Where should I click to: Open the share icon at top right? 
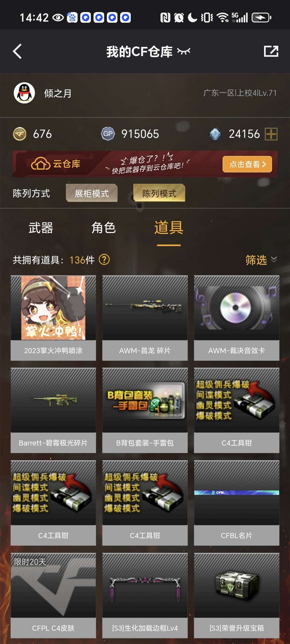[271, 51]
